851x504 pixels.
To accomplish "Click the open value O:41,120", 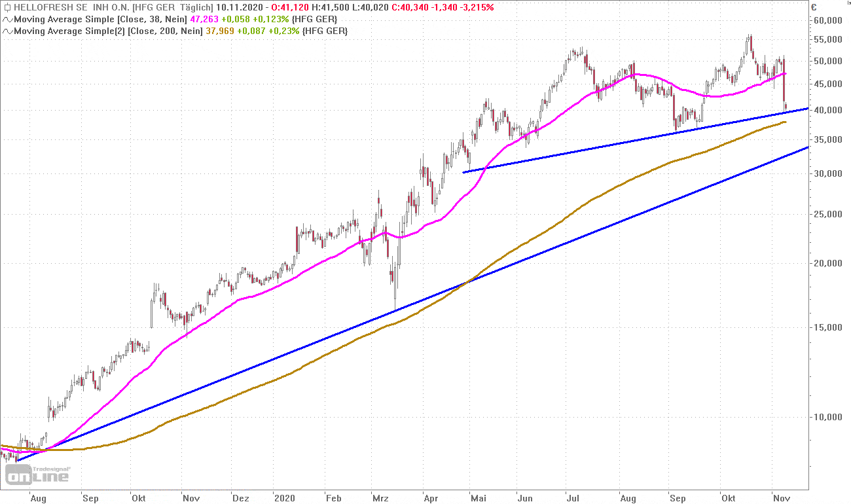I will (x=291, y=8).
